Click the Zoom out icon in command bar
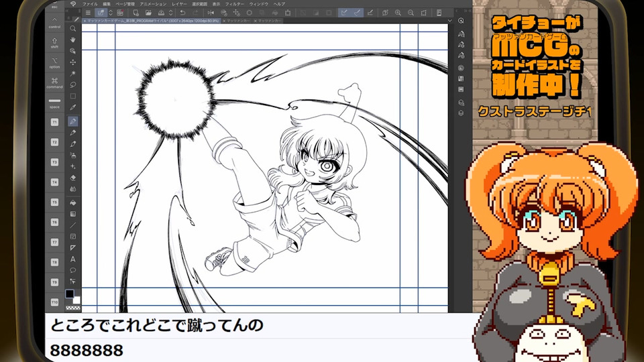Viewport: 644px width, 362px height. coord(411,13)
